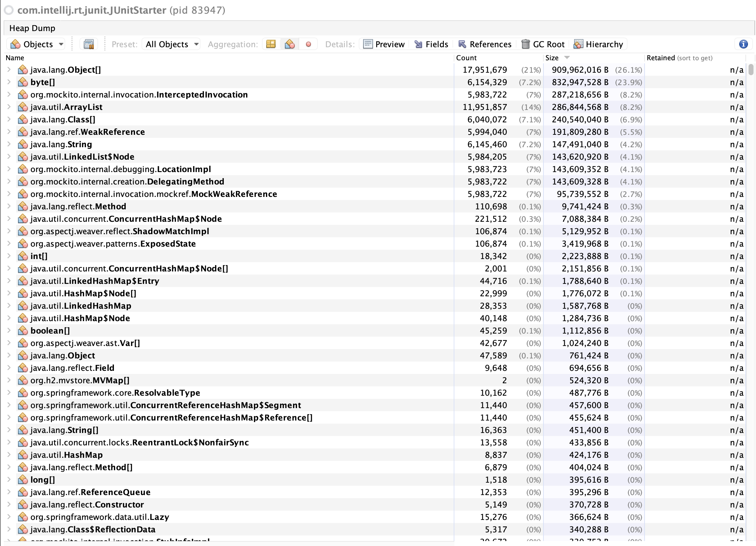Expand the java.util.HashMap$Node[] row
This screenshot has width=756, height=546.
(x=9, y=293)
